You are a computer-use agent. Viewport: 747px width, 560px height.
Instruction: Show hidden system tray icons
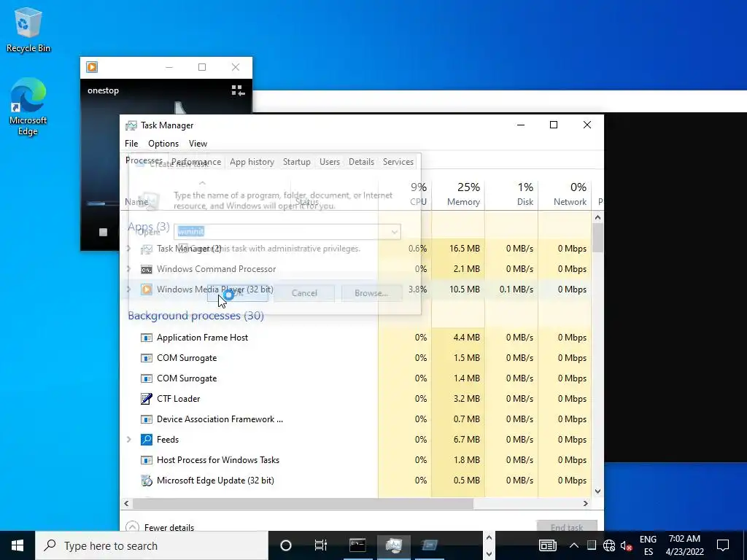[x=573, y=545]
